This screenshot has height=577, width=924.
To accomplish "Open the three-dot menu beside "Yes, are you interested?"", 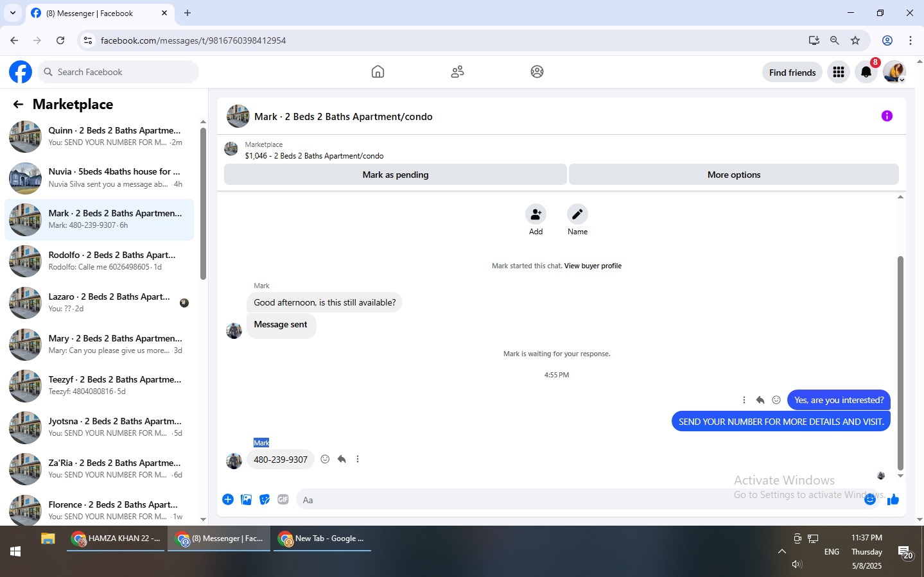I will click(744, 400).
